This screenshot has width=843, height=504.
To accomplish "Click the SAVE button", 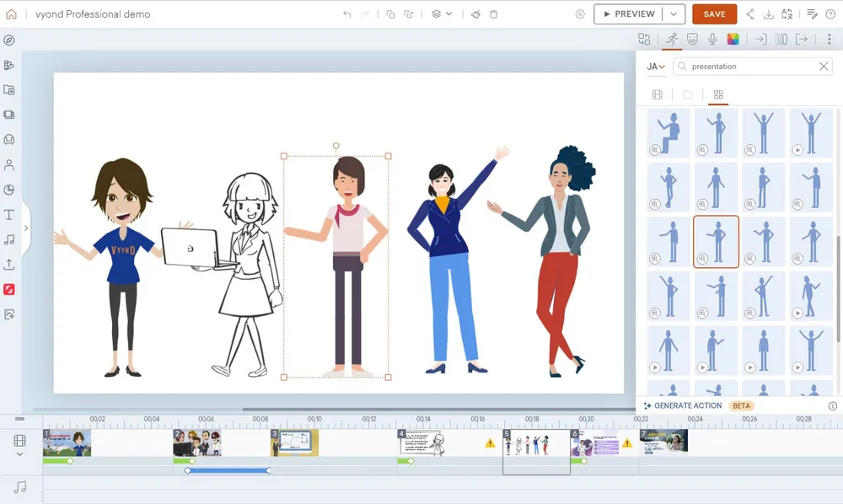I will tap(714, 14).
